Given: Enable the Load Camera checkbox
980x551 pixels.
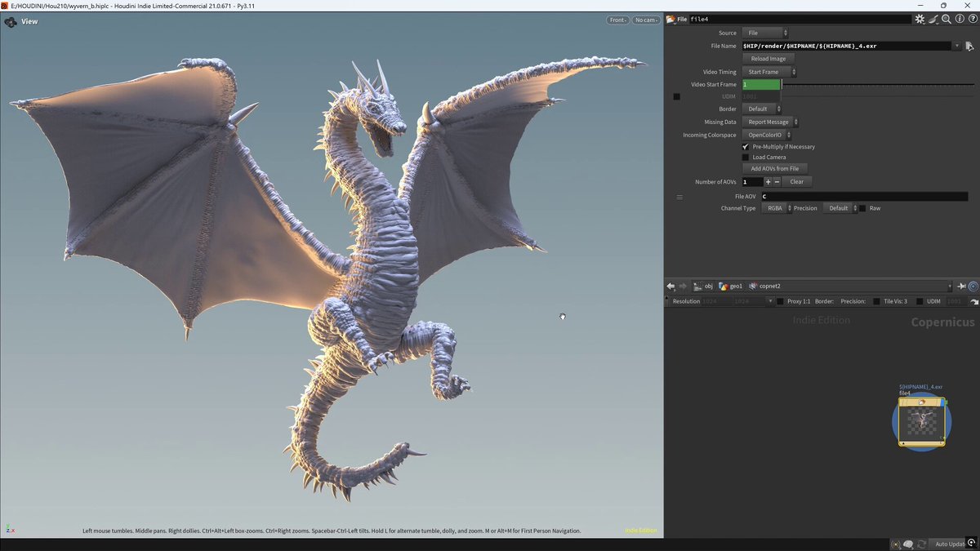Looking at the screenshot, I should 745,158.
